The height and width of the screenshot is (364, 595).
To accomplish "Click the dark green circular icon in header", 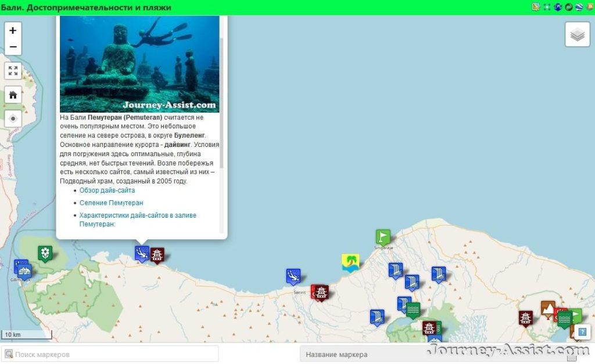I will (x=568, y=7).
